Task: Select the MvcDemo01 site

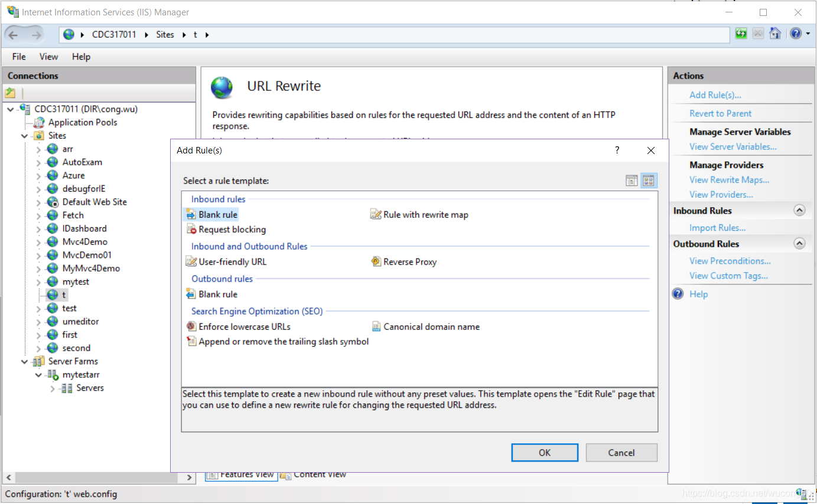Action: (87, 255)
